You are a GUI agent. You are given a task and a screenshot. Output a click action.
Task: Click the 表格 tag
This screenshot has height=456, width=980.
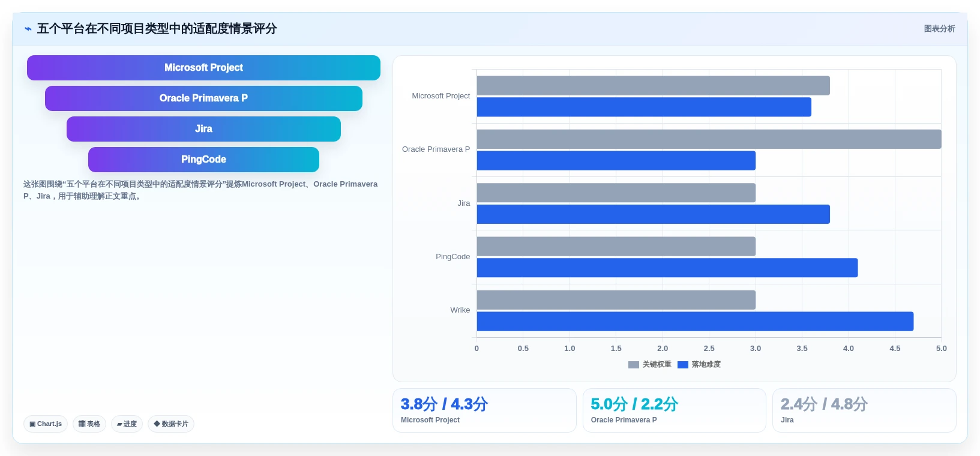point(89,424)
